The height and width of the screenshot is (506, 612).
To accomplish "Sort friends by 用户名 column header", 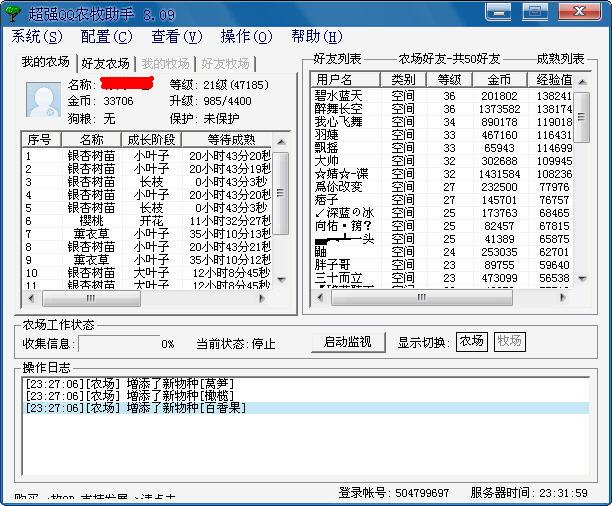I will coord(346,80).
